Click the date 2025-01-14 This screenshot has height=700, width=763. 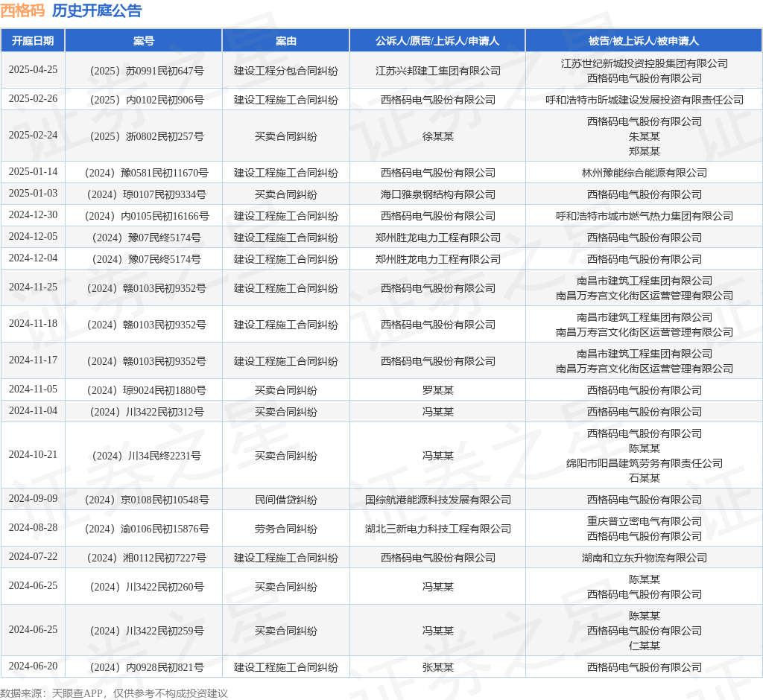pos(33,172)
